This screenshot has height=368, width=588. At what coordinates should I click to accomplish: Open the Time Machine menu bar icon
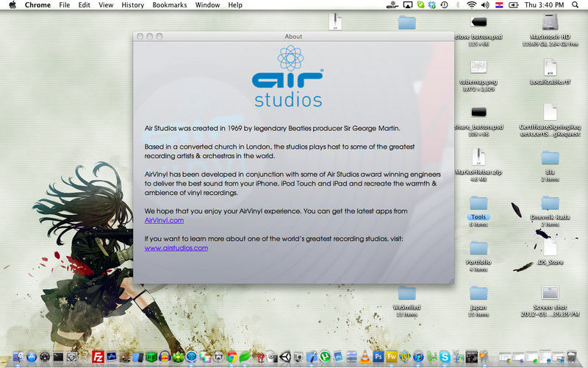click(445, 5)
